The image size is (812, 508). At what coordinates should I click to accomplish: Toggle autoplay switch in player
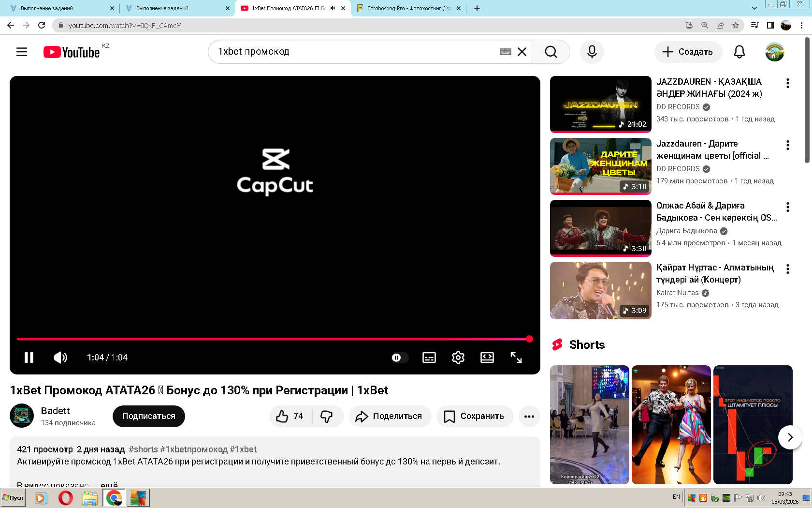coord(399,358)
